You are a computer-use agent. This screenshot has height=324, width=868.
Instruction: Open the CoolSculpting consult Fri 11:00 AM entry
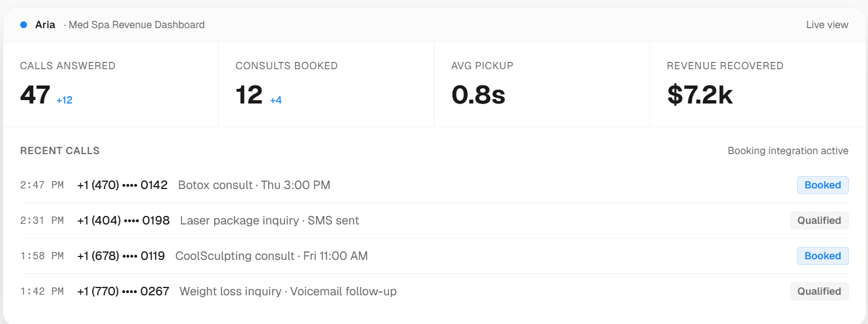[x=272, y=256]
